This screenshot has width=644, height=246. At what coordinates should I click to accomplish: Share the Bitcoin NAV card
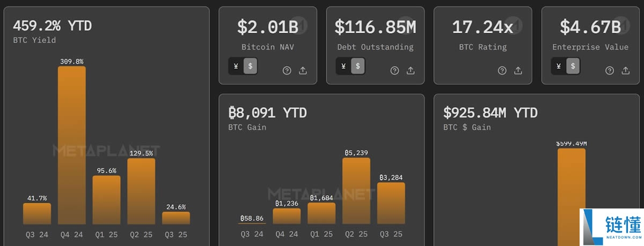(x=303, y=70)
